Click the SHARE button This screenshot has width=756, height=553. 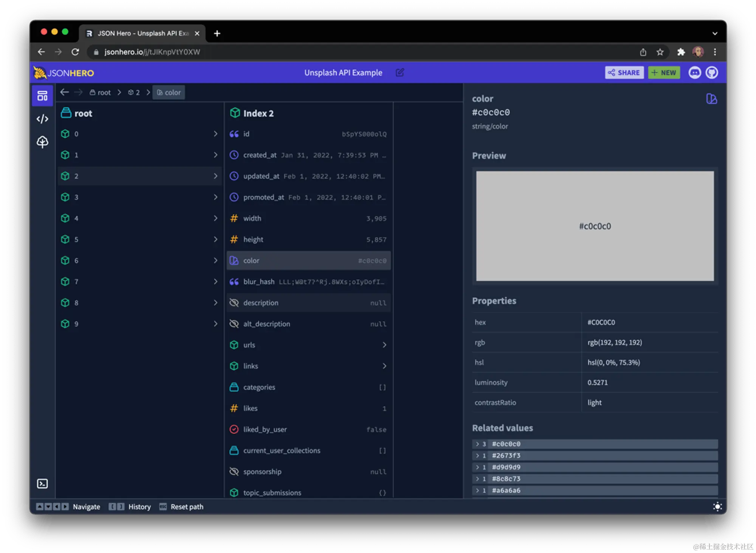(x=624, y=73)
